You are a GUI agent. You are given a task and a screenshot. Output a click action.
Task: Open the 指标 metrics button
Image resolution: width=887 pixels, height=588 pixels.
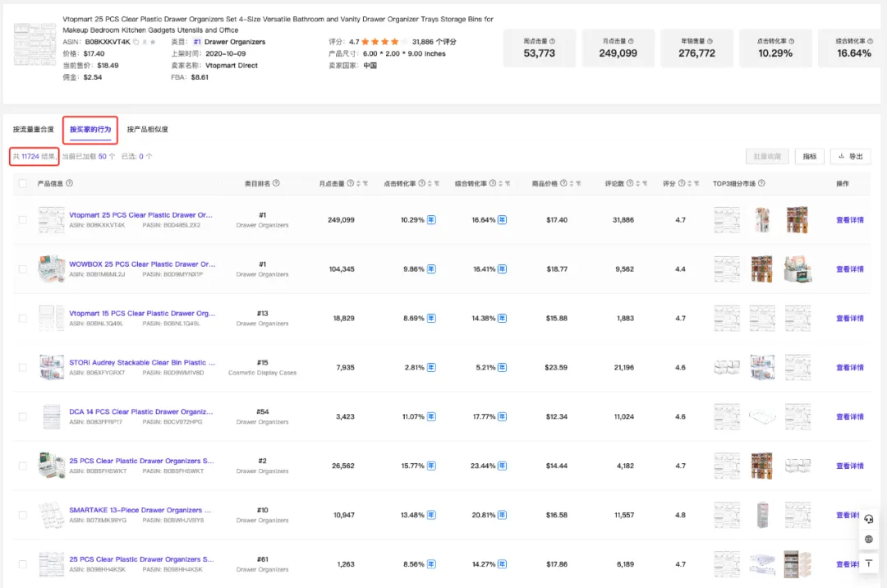810,157
